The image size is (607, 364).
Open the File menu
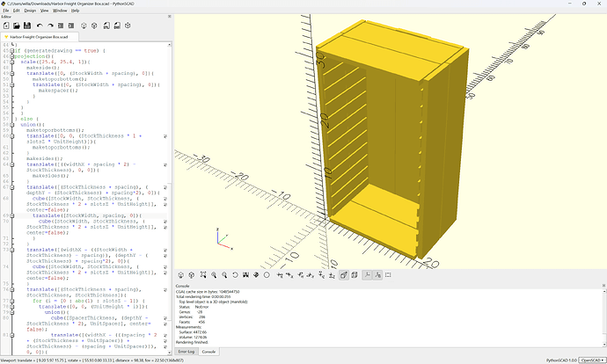[6, 11]
